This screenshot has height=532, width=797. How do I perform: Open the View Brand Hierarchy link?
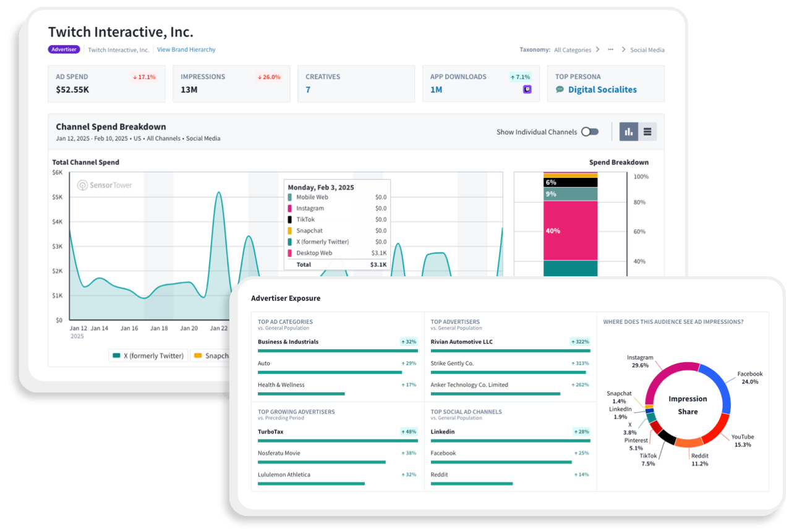[186, 49]
